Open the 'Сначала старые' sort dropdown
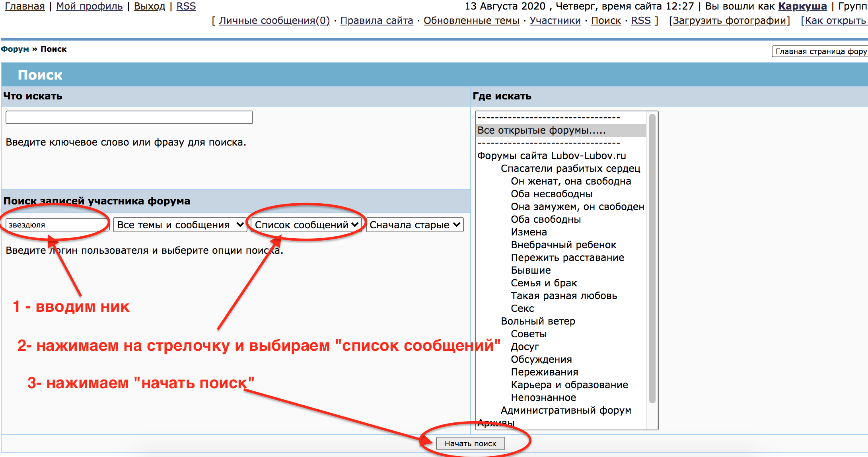The image size is (868, 457). click(415, 225)
